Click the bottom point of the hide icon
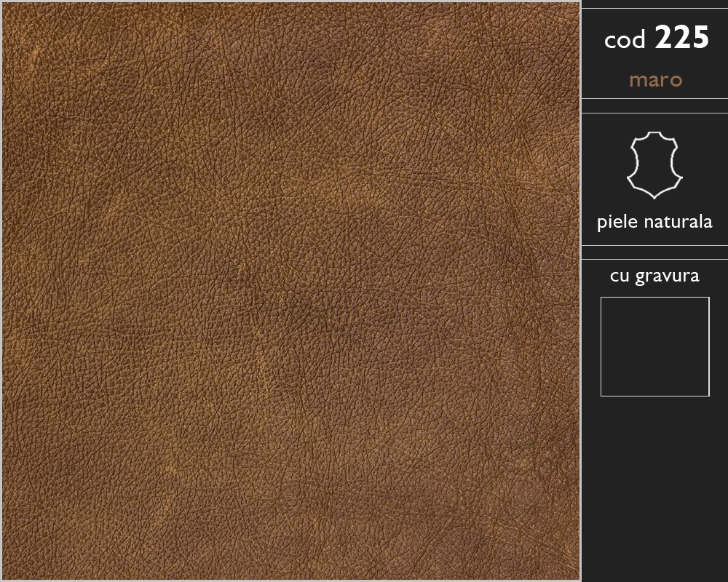The height and width of the screenshot is (582, 728). pyautogui.click(x=654, y=196)
